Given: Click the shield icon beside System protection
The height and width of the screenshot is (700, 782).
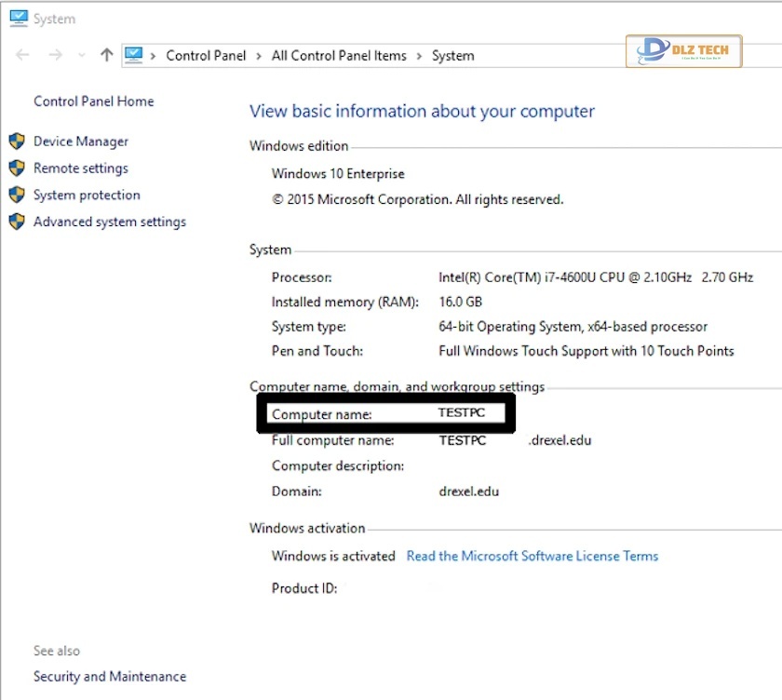Looking at the screenshot, I should 16,195.
